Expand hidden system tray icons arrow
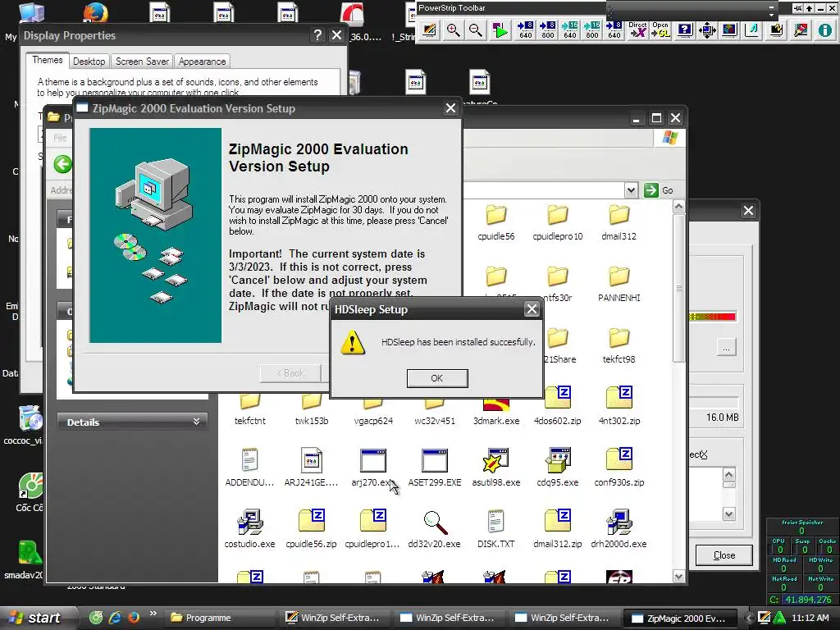The width and height of the screenshot is (840, 630). point(749,618)
